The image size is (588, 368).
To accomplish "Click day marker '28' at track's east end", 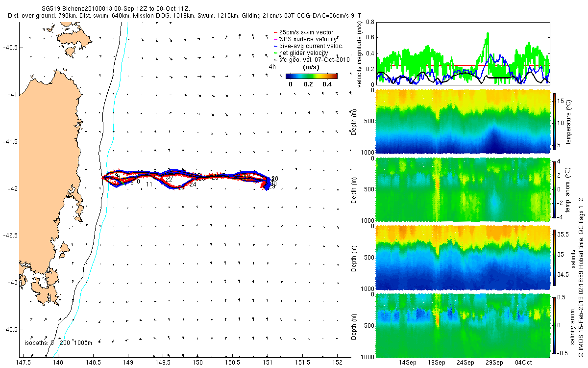I will pos(274,179).
